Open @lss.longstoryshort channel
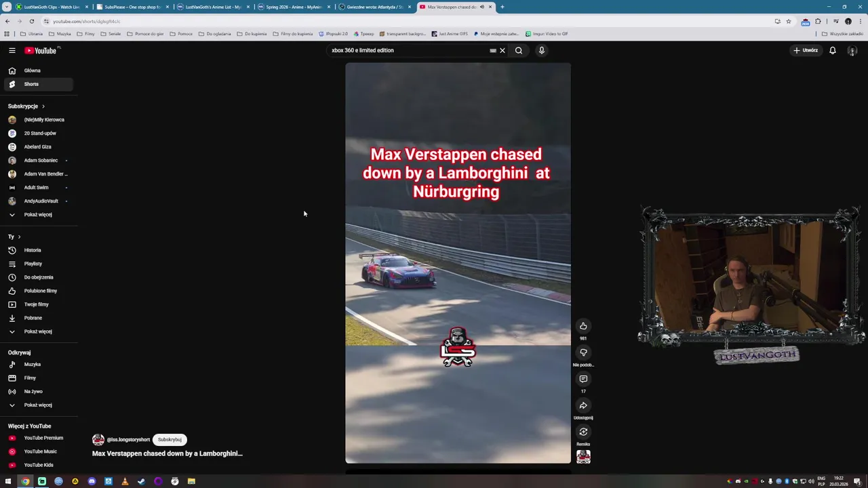Viewport: 868px width, 488px height. 127,439
